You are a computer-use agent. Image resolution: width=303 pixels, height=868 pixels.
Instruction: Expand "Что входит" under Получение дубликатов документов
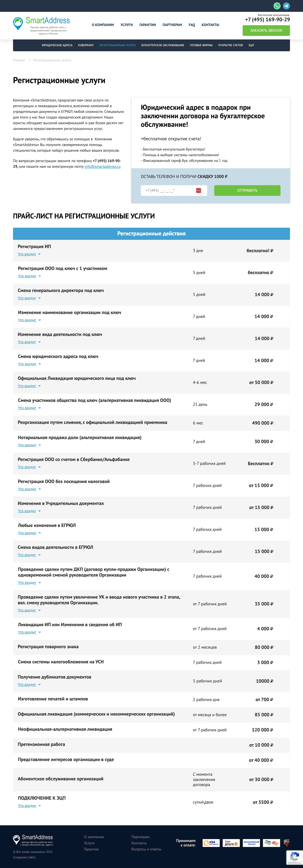coord(27,685)
